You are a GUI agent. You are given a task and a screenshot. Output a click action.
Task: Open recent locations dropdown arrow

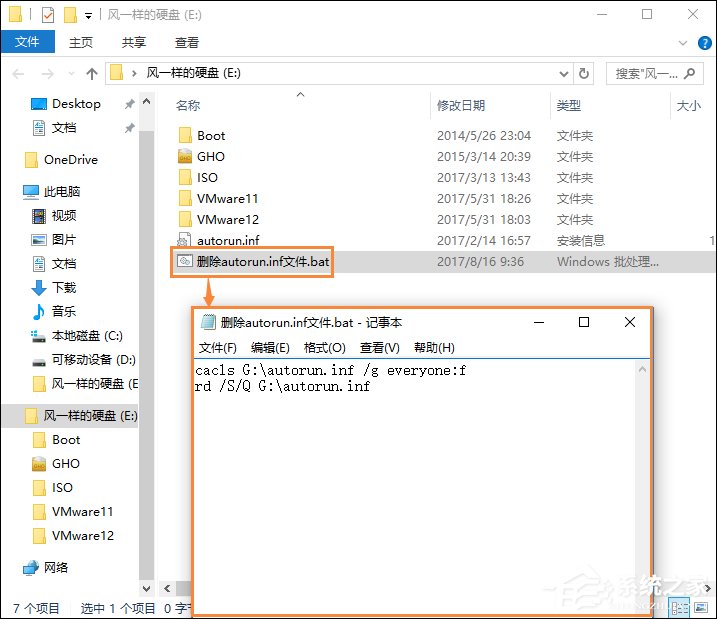(x=71, y=74)
